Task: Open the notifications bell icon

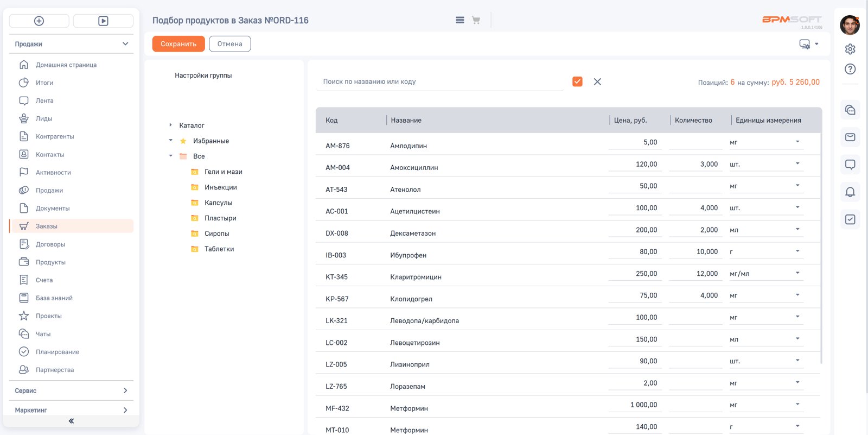Action: click(x=850, y=192)
